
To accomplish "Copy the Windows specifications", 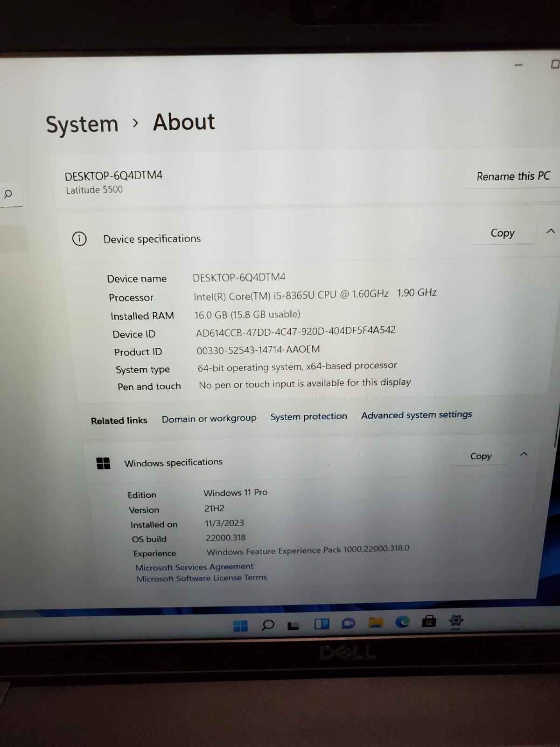I will [x=481, y=456].
